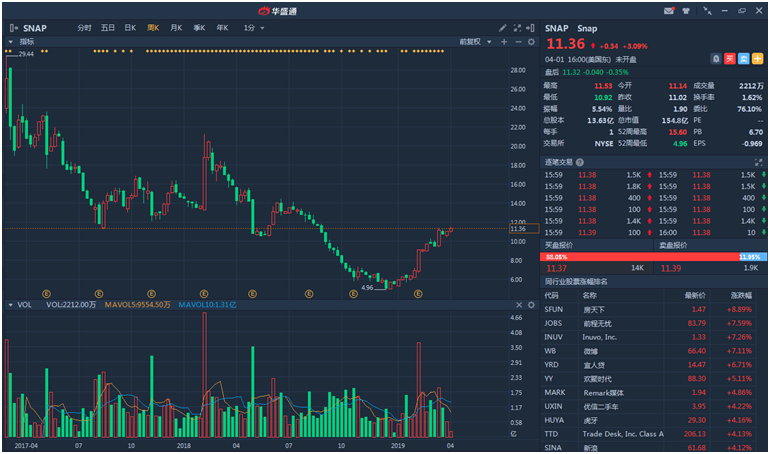Image resolution: width=770 pixels, height=454 pixels.
Task: Open the mail inbox envelope icon
Action: pyautogui.click(x=669, y=11)
